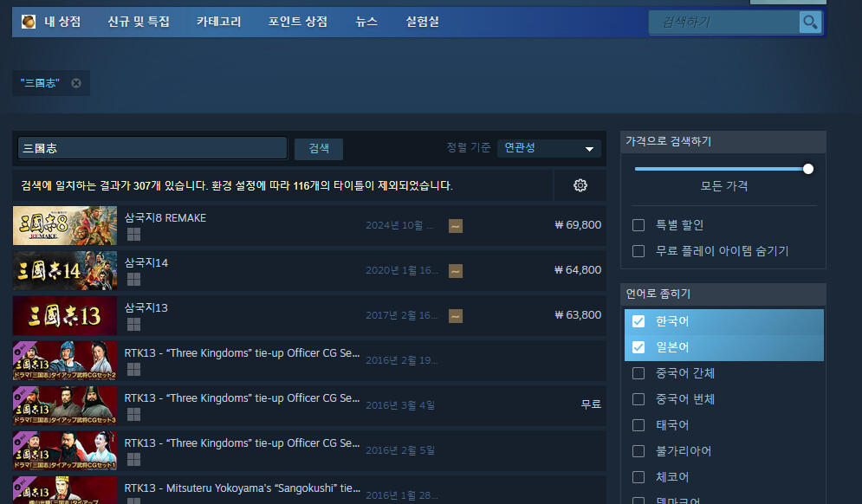862x504 pixels.
Task: Open 신규 및 특집 menu
Action: (x=139, y=22)
